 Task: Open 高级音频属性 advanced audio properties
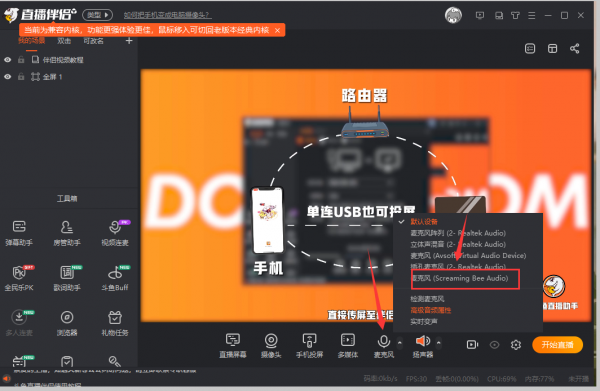430,310
